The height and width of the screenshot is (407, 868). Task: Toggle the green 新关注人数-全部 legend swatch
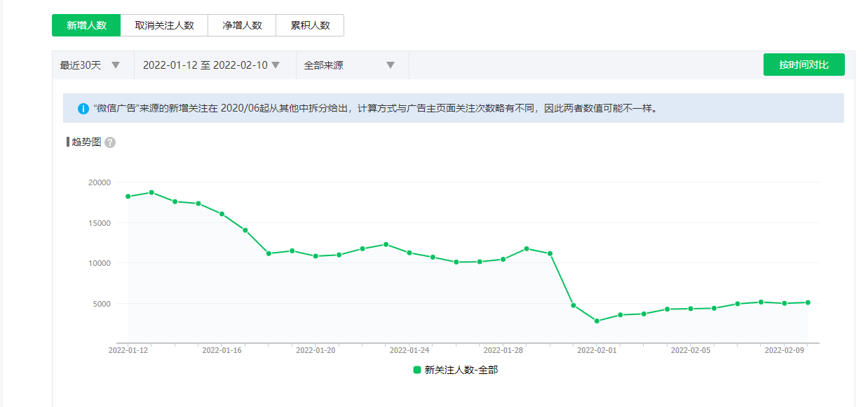[417, 370]
